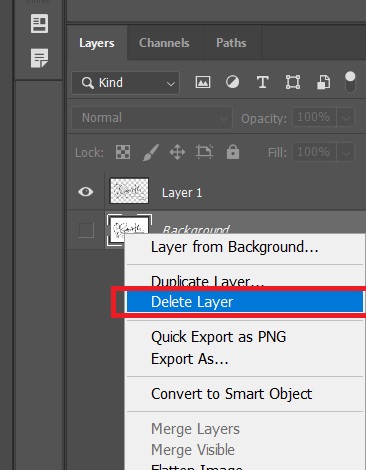Choose Delete Layer from context menu
366x470 pixels.
pos(245,302)
